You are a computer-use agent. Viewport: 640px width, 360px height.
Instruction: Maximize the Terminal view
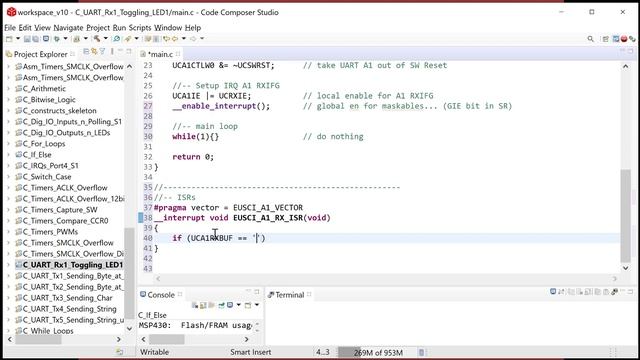(631, 291)
